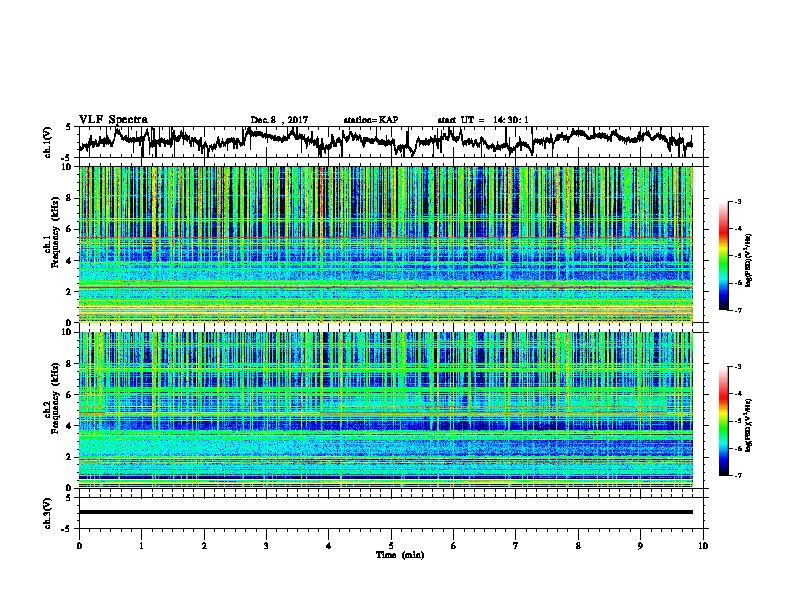Click the ch.2 color bar log(PSD) label
Screen dimensions: 792x612
point(749,425)
